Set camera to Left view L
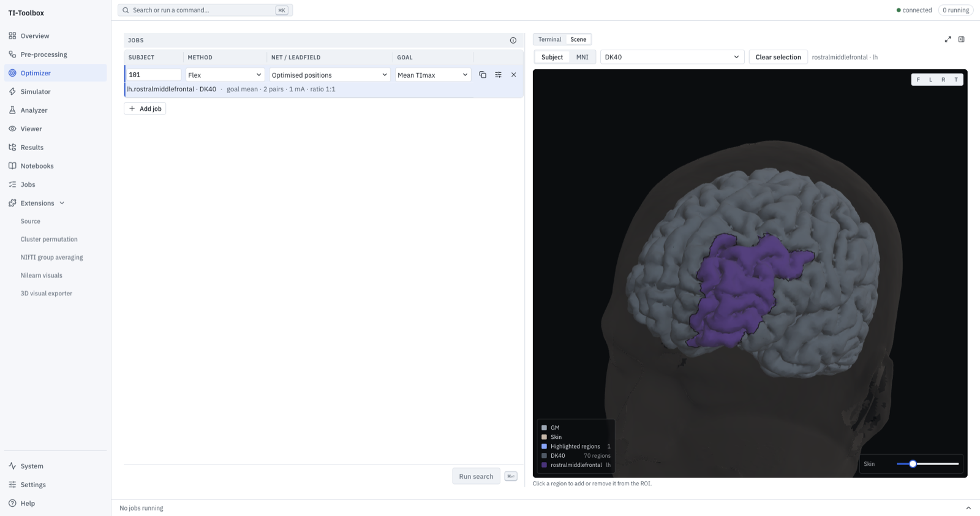980x516 pixels. coord(931,80)
